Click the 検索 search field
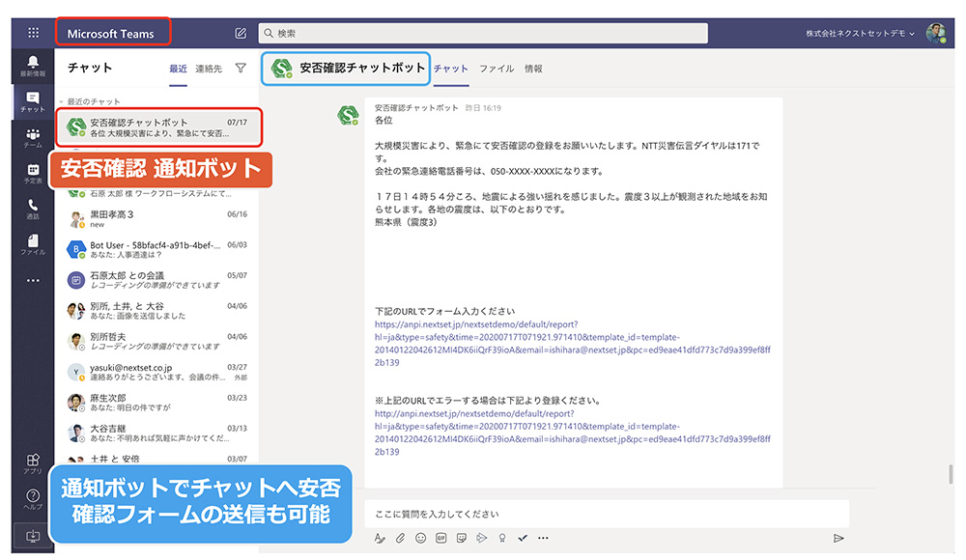 pyautogui.click(x=483, y=33)
